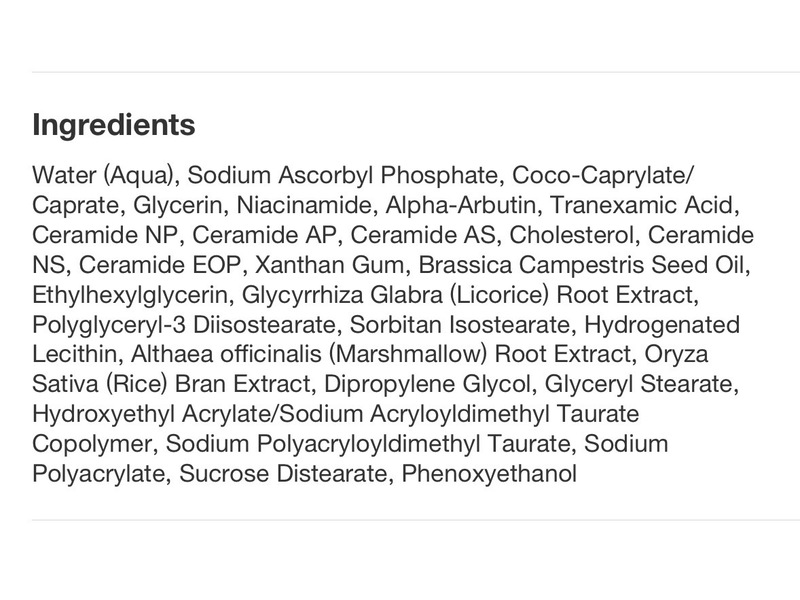Click on Glyceryl Stearate text

click(639, 384)
